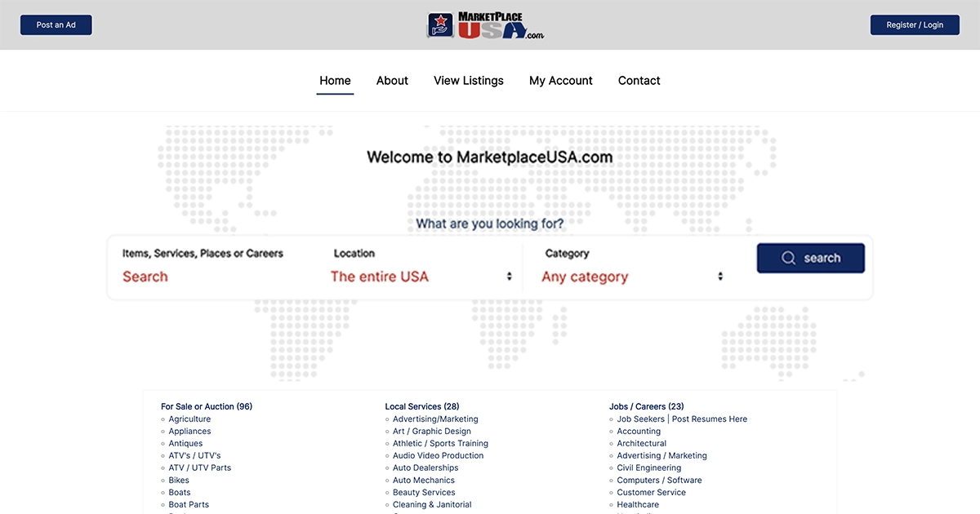Open Local Services (28) category
Viewport: 980px width, 514px height.
(422, 406)
